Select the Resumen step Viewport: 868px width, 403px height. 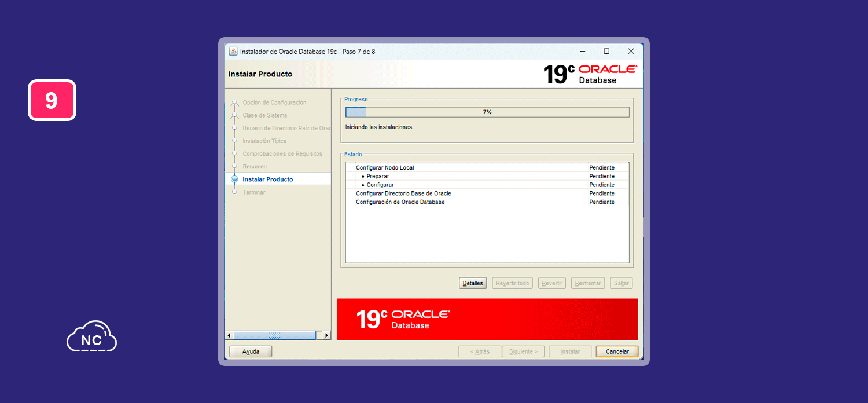point(255,166)
